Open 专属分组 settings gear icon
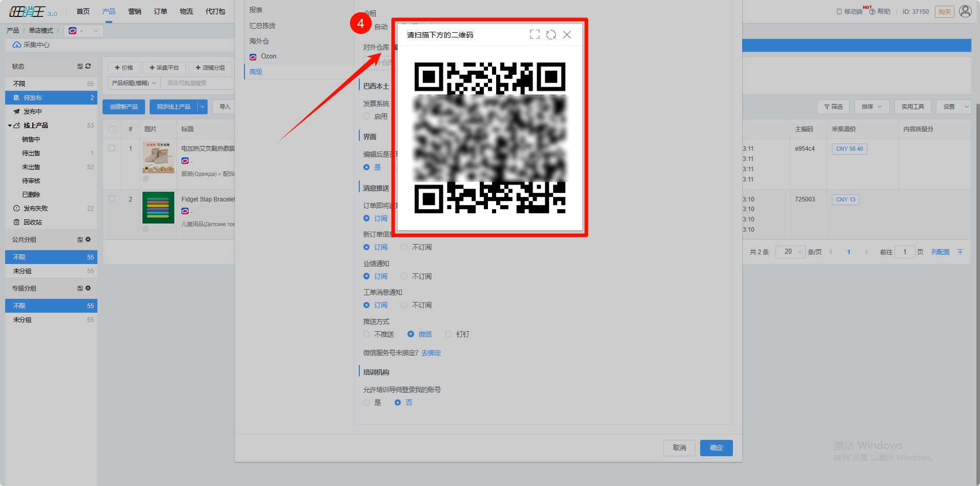 coord(88,288)
